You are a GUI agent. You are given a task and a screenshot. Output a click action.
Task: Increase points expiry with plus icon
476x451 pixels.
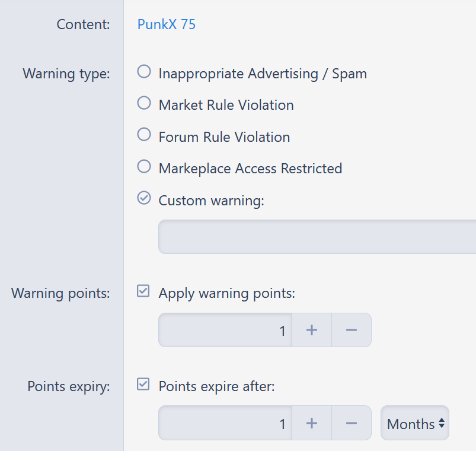pyautogui.click(x=312, y=423)
